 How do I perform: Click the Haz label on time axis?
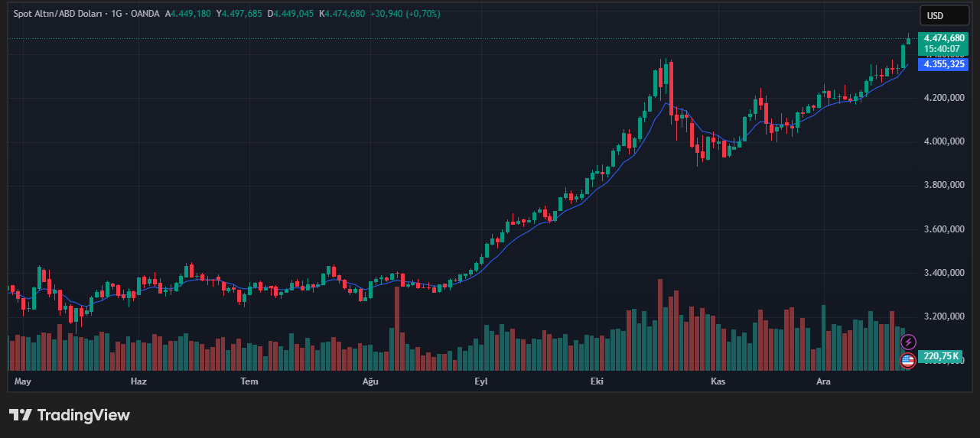point(138,381)
